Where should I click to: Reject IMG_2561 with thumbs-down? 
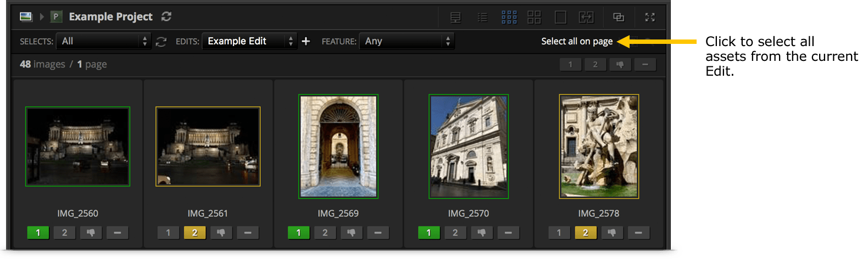[x=221, y=233]
